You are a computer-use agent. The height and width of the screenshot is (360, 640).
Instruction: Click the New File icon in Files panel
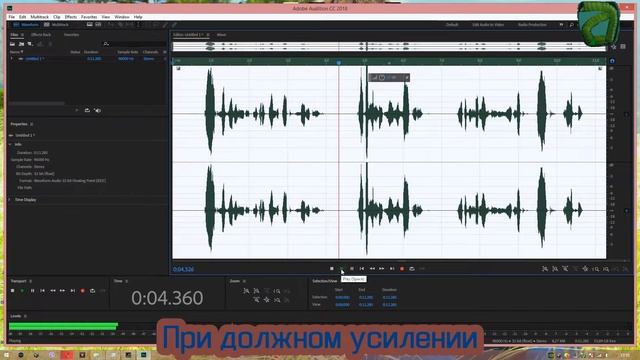pyautogui.click(x=30, y=44)
